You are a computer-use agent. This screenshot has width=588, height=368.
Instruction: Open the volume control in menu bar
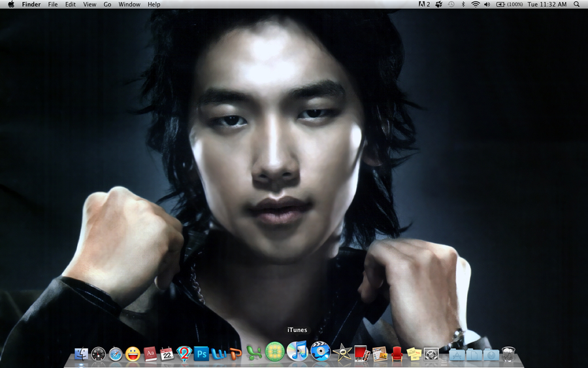[487, 5]
